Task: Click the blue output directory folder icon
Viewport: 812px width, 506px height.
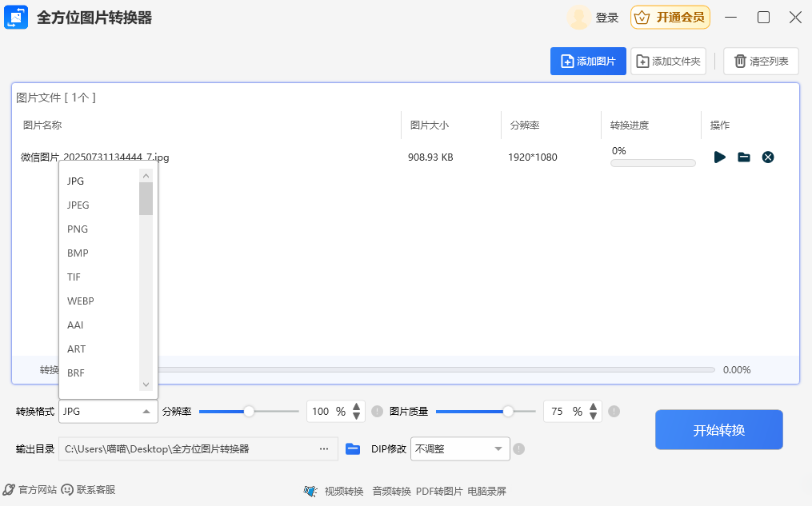Action: pyautogui.click(x=353, y=449)
